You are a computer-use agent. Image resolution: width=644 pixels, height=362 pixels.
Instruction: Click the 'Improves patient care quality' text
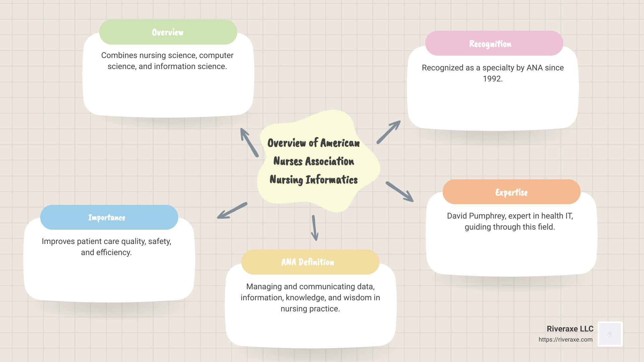tap(106, 247)
